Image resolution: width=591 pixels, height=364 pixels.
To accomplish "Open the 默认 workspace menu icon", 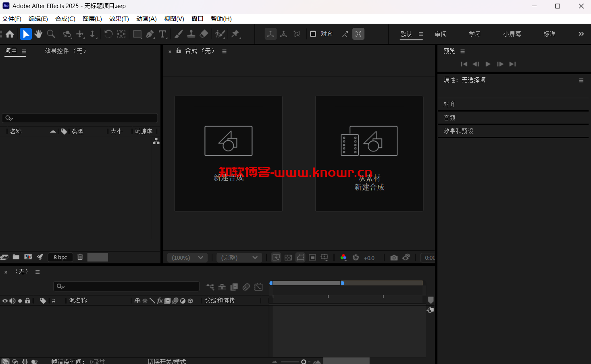I will [421, 34].
